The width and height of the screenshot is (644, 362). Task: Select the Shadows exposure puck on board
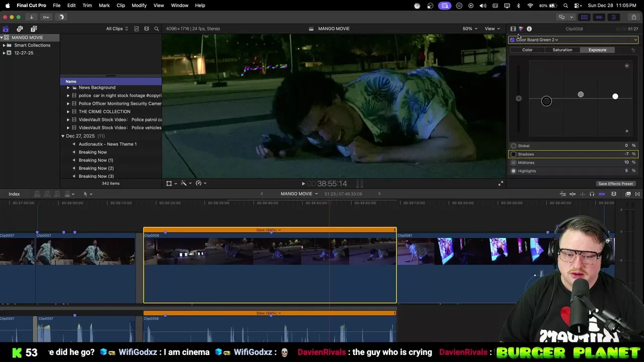click(x=546, y=102)
